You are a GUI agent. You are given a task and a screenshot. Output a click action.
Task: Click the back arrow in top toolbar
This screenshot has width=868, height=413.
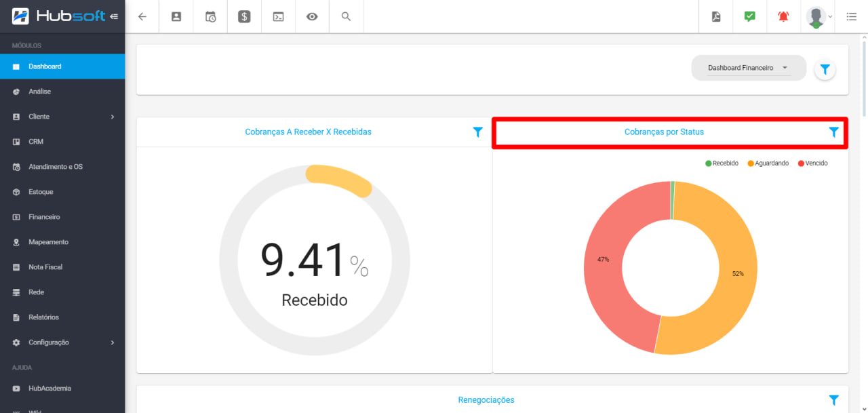coord(142,17)
